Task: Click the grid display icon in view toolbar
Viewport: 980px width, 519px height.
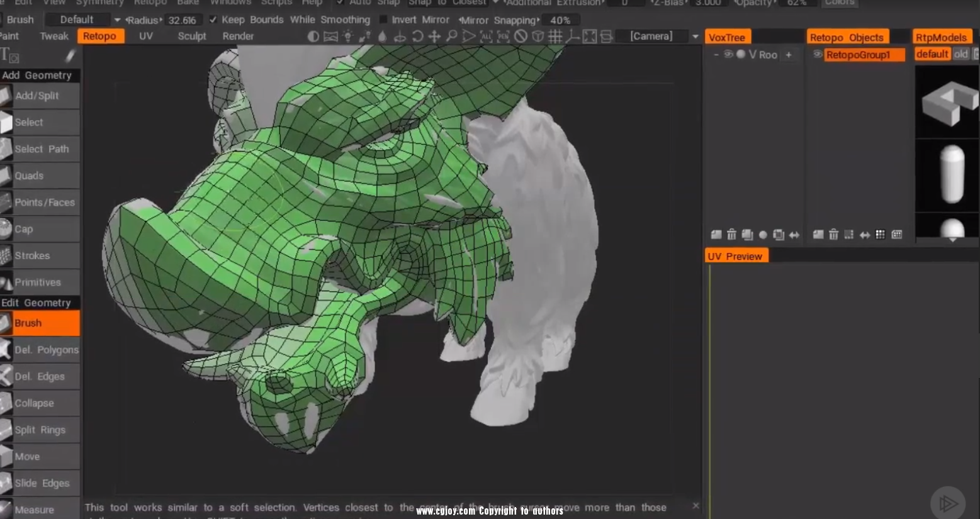Action: pyautogui.click(x=555, y=36)
